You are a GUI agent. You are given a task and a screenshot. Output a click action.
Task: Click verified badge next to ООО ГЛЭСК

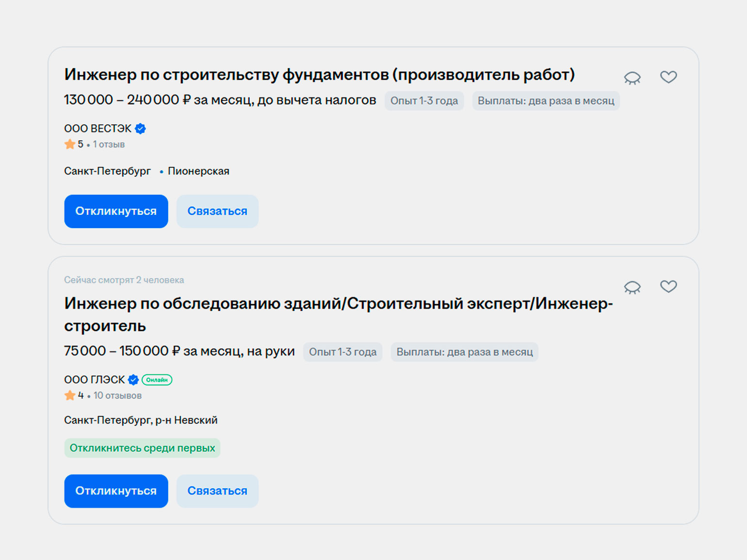(133, 380)
